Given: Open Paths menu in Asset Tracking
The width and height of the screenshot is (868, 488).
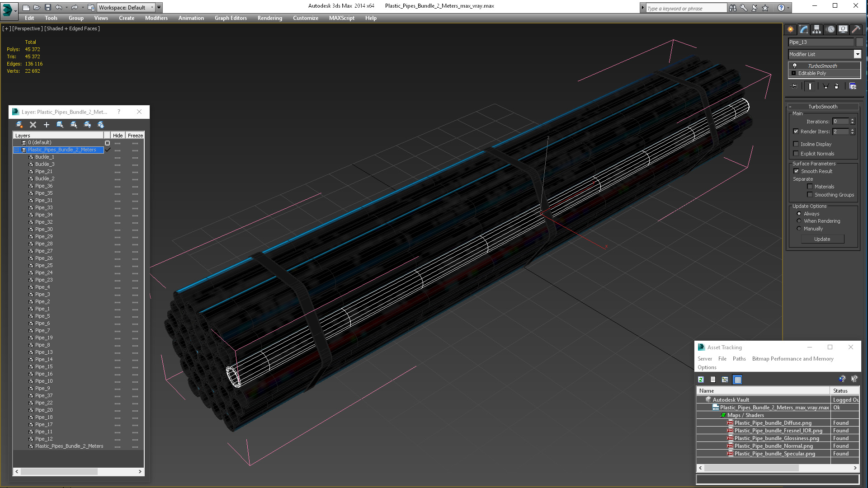Looking at the screenshot, I should click(739, 359).
